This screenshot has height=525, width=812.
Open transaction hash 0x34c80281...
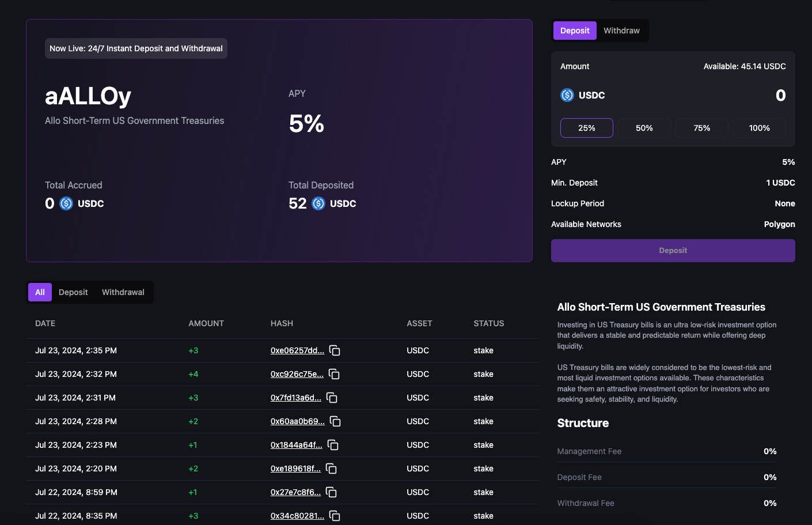297,516
